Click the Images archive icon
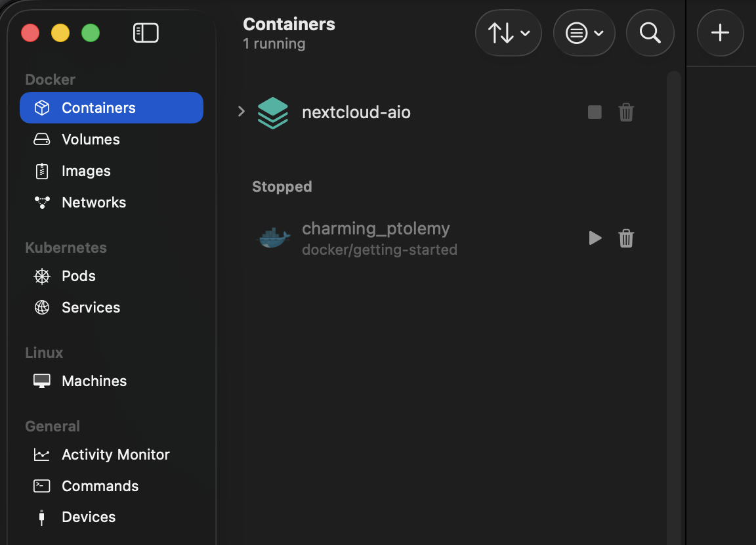The height and width of the screenshot is (545, 756). point(42,171)
